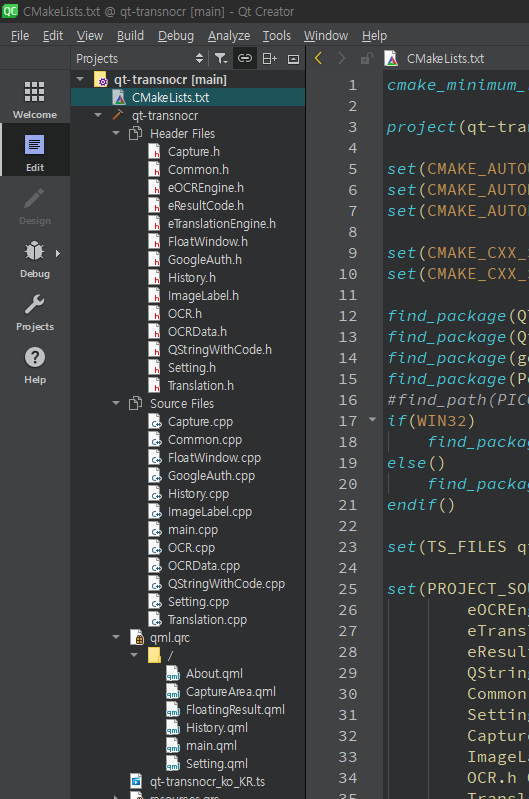Click line number 12 in the gutter
This screenshot has height=799, width=529.
coord(348,316)
